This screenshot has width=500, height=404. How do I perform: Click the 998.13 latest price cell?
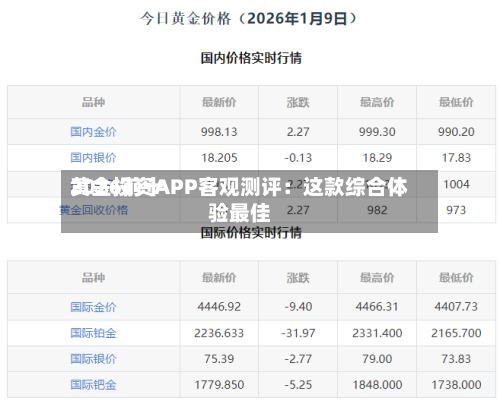click(219, 132)
